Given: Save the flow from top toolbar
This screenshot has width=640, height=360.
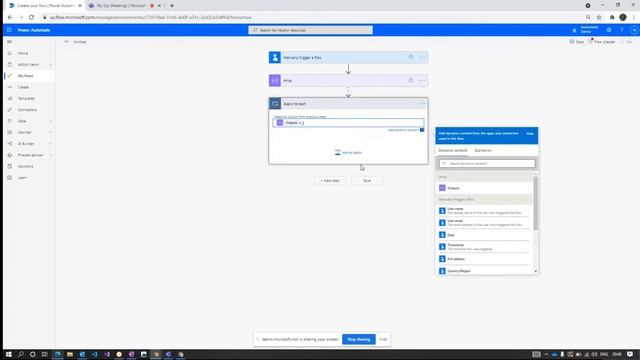Looking at the screenshot, I should click(x=577, y=42).
